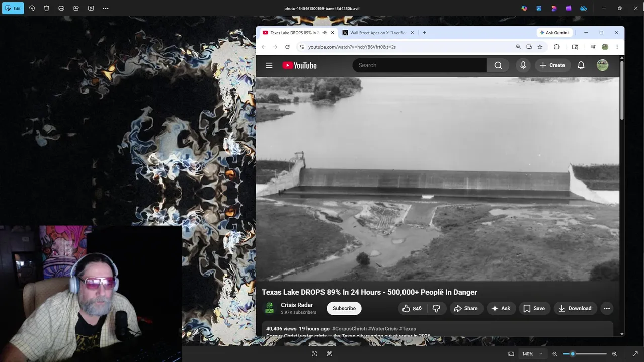The height and width of the screenshot is (362, 644).
Task: Open a new browser tab with plus
Action: [424, 33]
